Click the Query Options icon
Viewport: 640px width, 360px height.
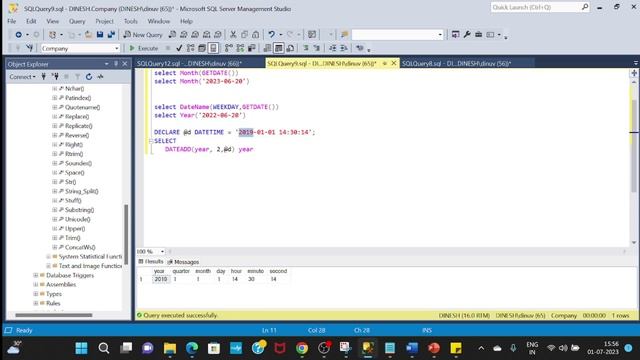pyautogui.click(x=202, y=48)
